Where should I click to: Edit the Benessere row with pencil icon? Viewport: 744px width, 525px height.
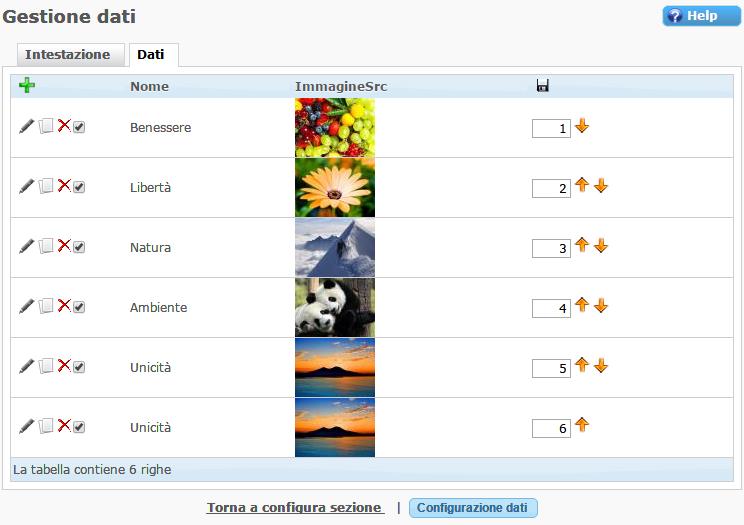pyautogui.click(x=27, y=127)
